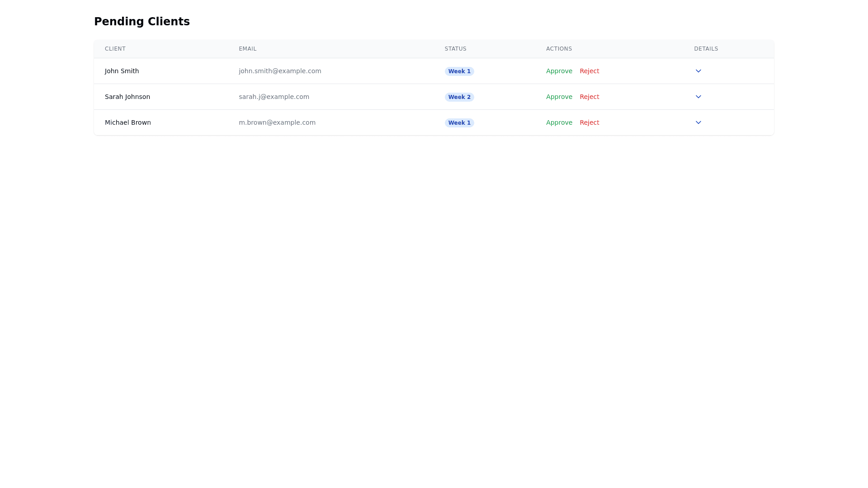Click the sarah.j@example.com email
Screen dimensions: 868x488
pyautogui.click(x=274, y=97)
